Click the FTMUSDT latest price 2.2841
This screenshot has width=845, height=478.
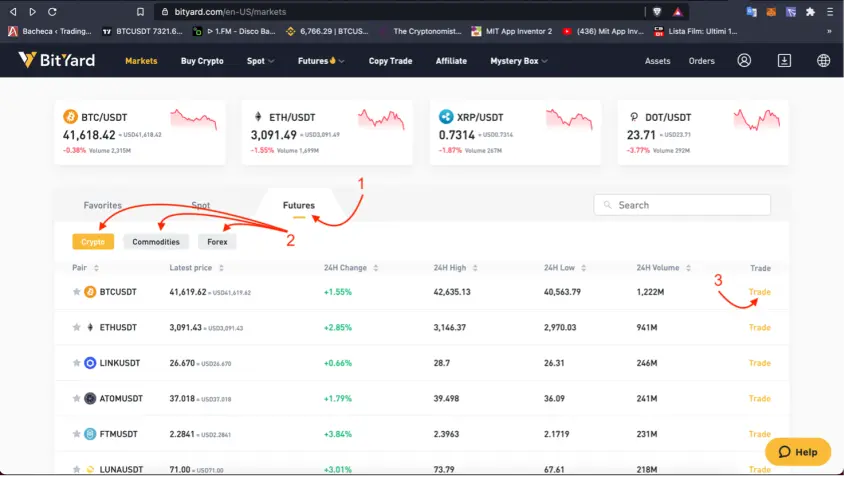point(182,434)
